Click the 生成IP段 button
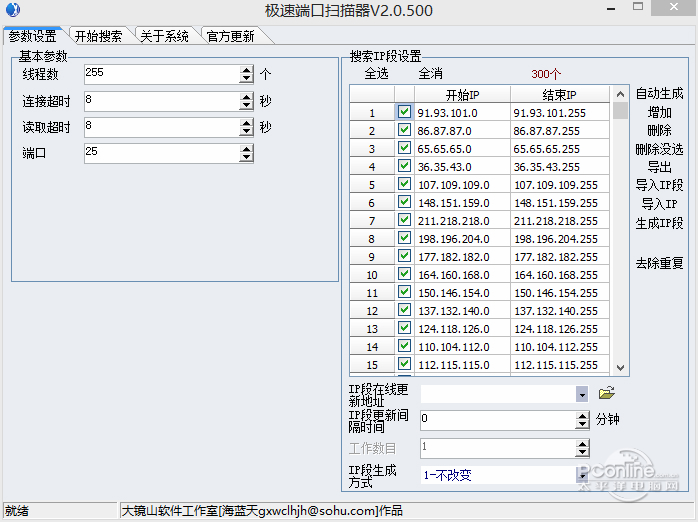Image resolution: width=698 pixels, height=522 pixels. click(659, 223)
